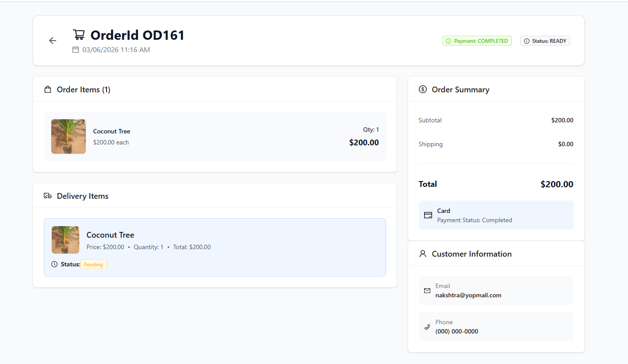Click the phone handset icon
Viewport: 628px width, 364px height.
coord(427,327)
